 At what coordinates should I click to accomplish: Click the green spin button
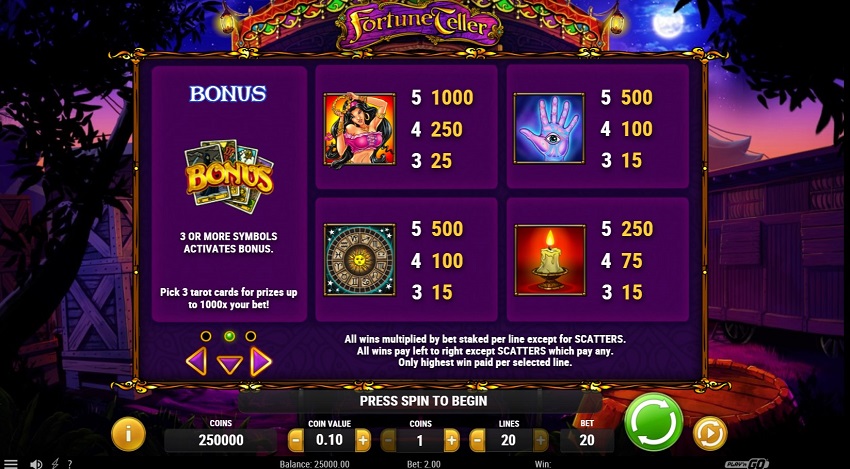coord(654,421)
